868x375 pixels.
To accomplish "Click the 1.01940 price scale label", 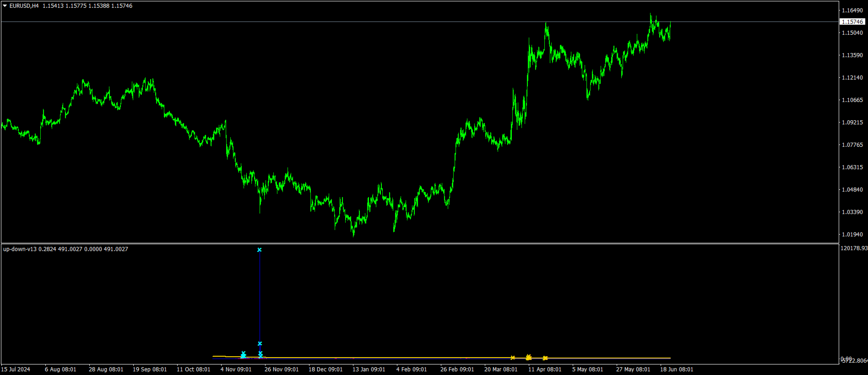I will point(852,235).
